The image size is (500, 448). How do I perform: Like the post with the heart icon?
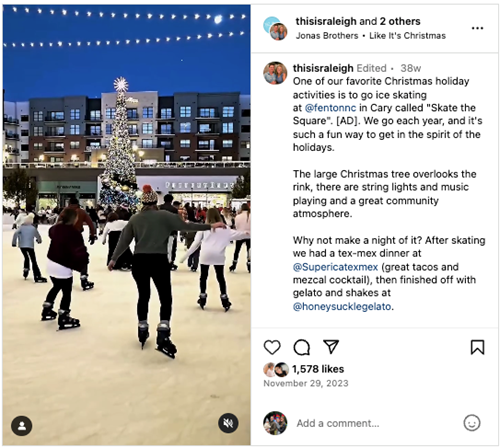coord(272,347)
